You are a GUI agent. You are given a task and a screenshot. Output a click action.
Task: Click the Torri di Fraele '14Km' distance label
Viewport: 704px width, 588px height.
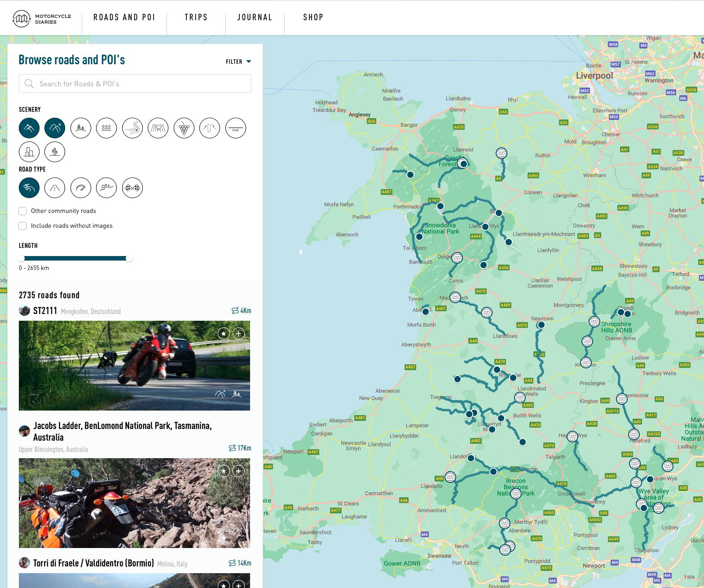(240, 563)
